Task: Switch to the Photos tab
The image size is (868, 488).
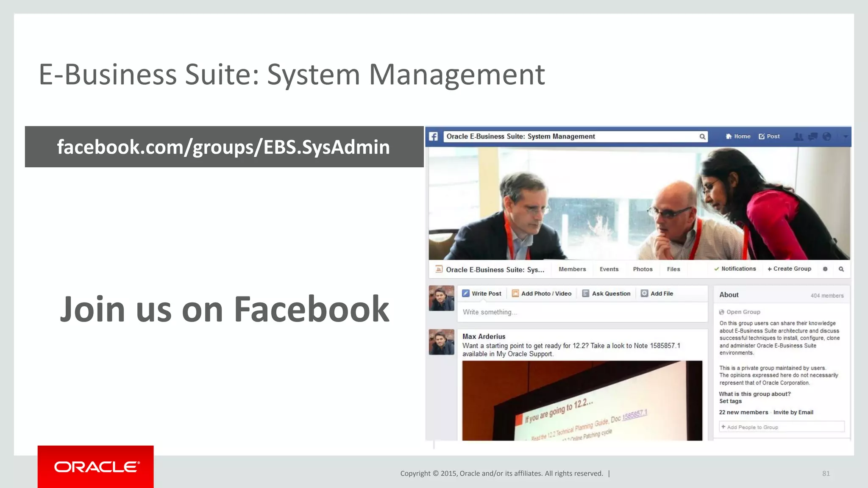Action: pos(643,269)
